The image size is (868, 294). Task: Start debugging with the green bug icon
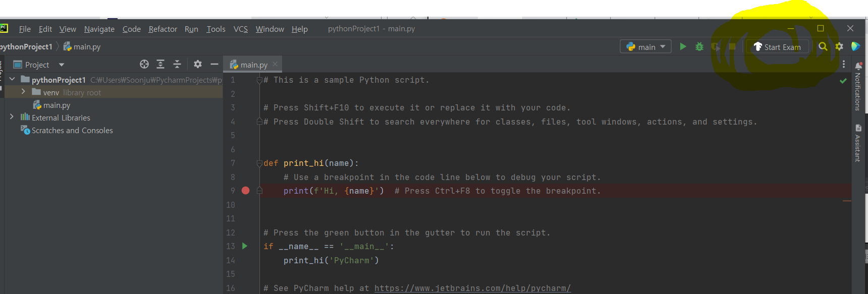coord(699,46)
